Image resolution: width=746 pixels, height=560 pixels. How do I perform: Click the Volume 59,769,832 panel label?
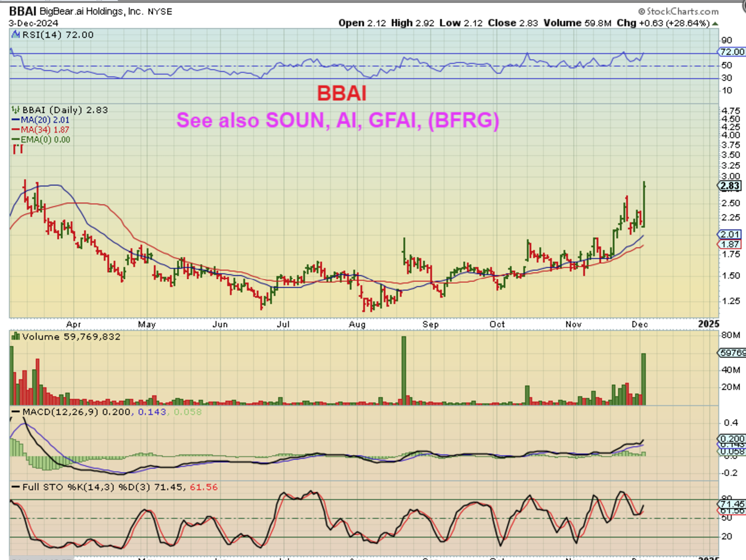(66, 337)
